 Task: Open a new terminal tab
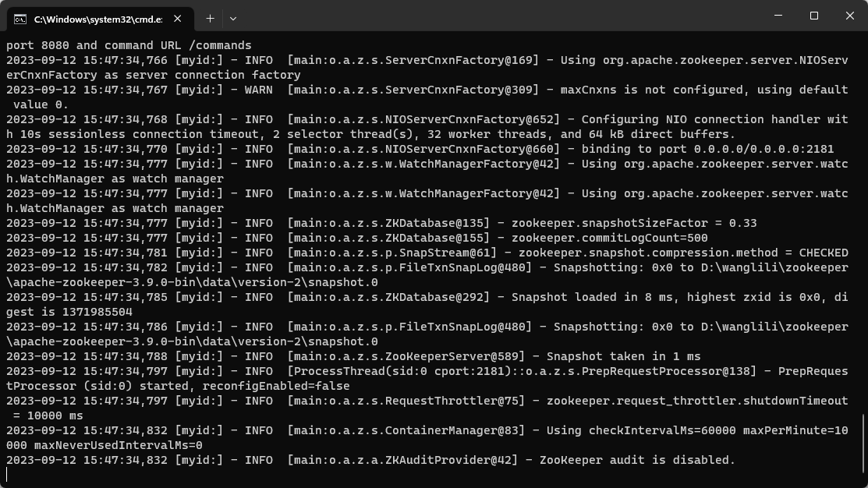210,18
